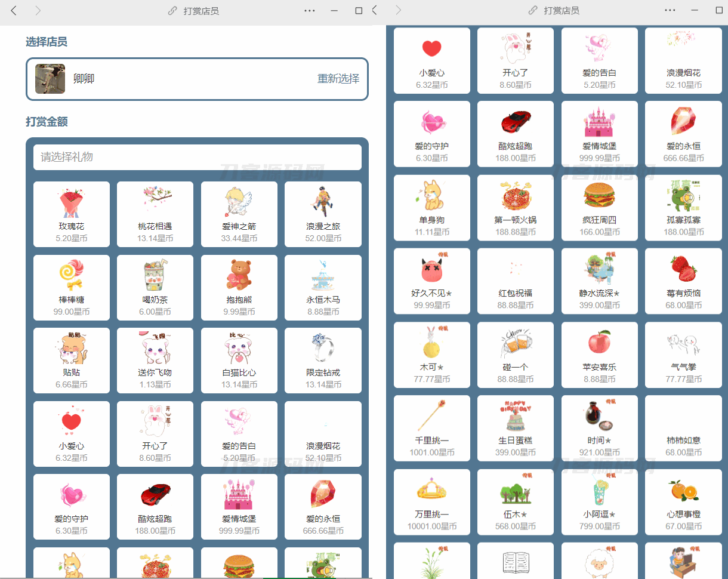Screen dimensions: 728x579
Task: Open the three-dot menu in right window
Action: coord(670,11)
